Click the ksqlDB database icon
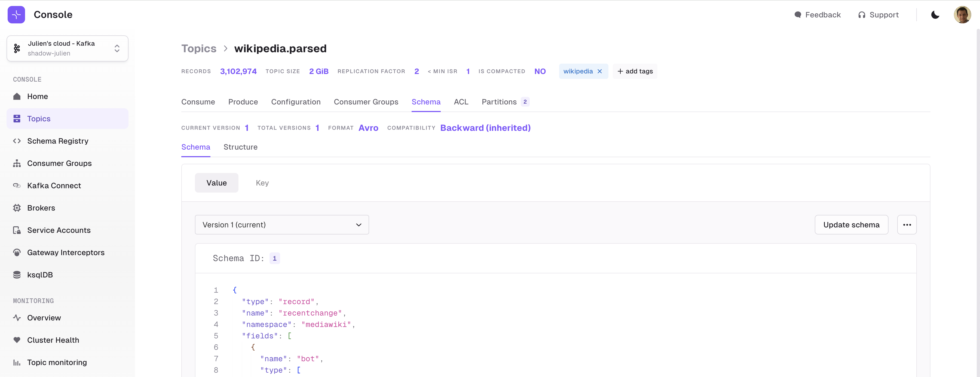 pyautogui.click(x=17, y=275)
